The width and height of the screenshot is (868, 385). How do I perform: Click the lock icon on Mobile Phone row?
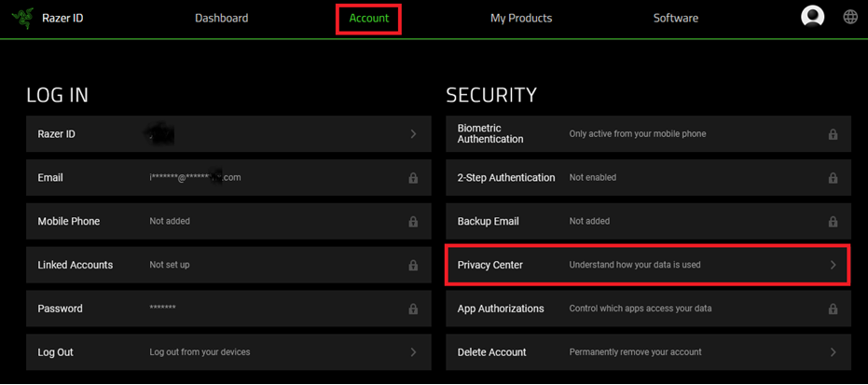[413, 222]
